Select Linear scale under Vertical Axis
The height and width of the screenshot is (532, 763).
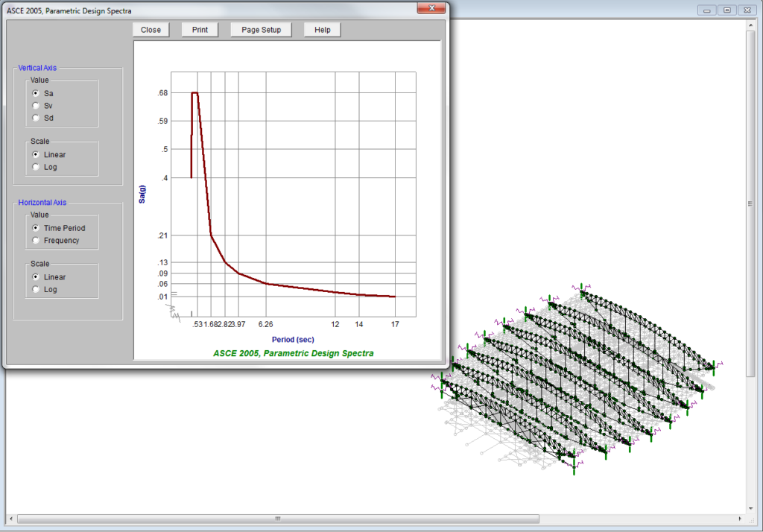tap(36, 155)
